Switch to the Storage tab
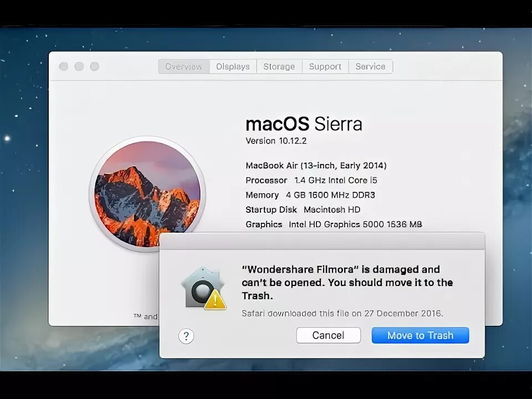 point(279,66)
